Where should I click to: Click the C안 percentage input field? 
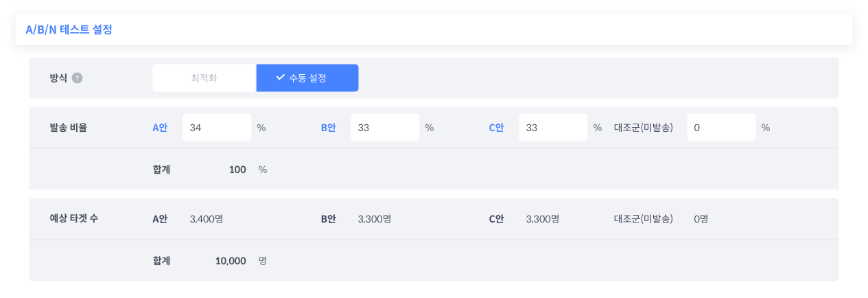[552, 128]
